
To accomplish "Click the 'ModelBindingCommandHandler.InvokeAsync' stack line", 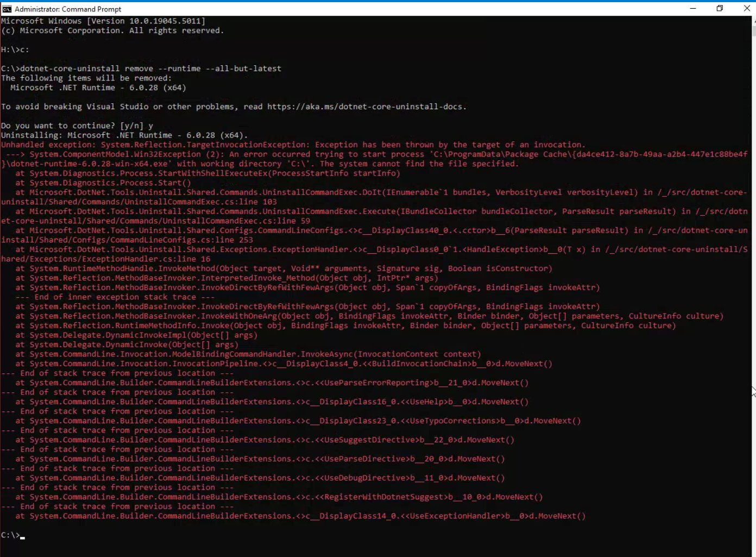I will [x=248, y=354].
